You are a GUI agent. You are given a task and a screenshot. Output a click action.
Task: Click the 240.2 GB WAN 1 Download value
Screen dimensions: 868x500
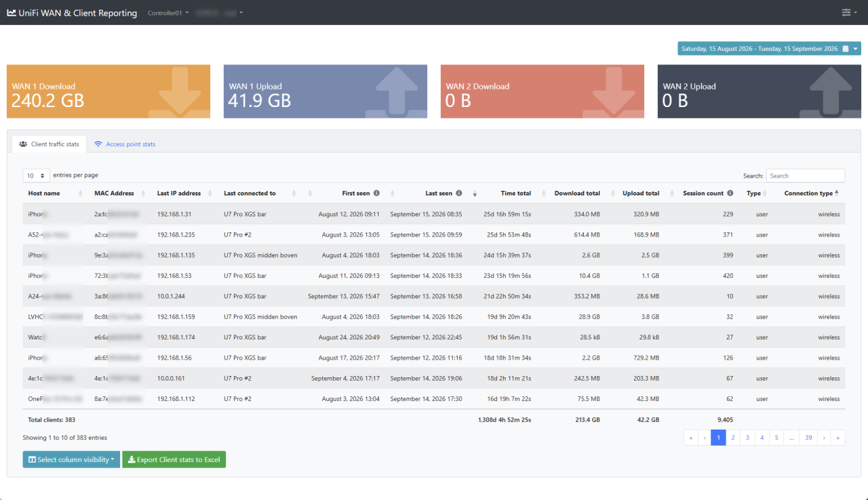pos(48,101)
